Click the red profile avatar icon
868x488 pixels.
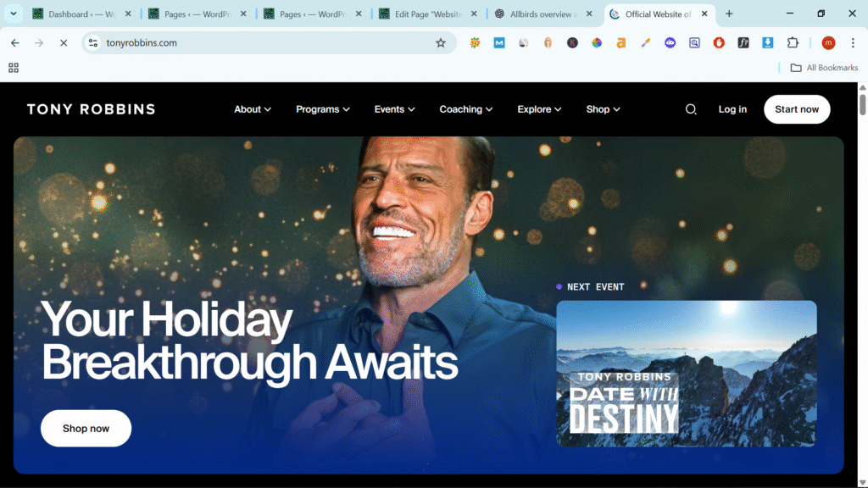[x=828, y=43]
